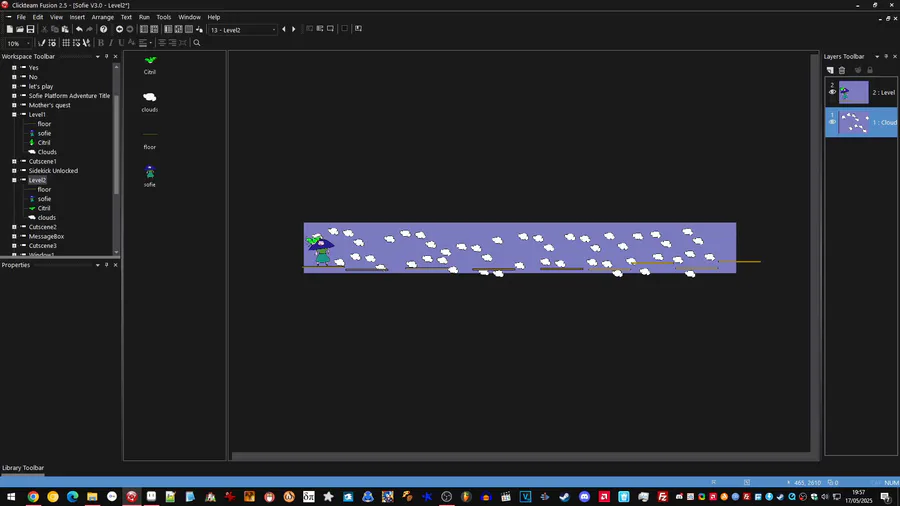Open the zoom percentage dropdown
The width and height of the screenshot is (900, 506).
(x=28, y=44)
